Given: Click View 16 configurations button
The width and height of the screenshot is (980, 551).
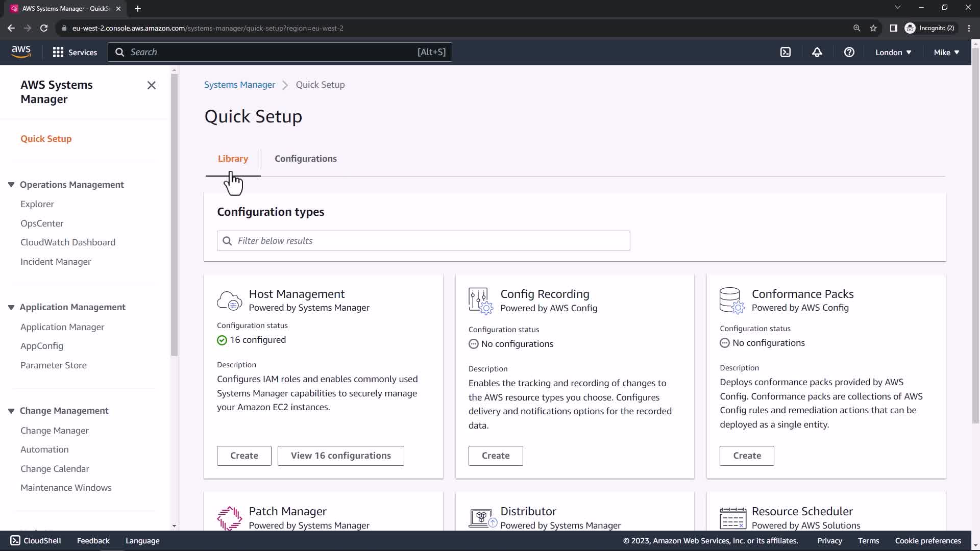Looking at the screenshot, I should coord(340,456).
